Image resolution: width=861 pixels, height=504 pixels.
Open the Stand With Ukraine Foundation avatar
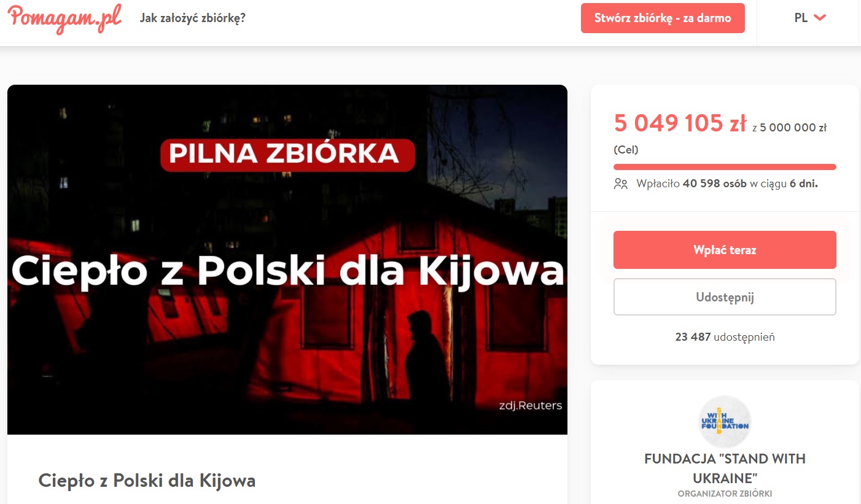click(725, 422)
